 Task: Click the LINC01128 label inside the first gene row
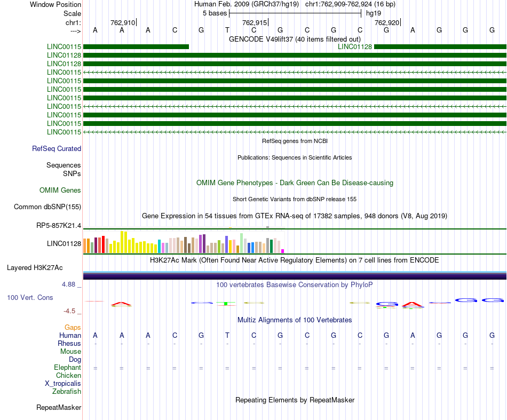(x=355, y=46)
